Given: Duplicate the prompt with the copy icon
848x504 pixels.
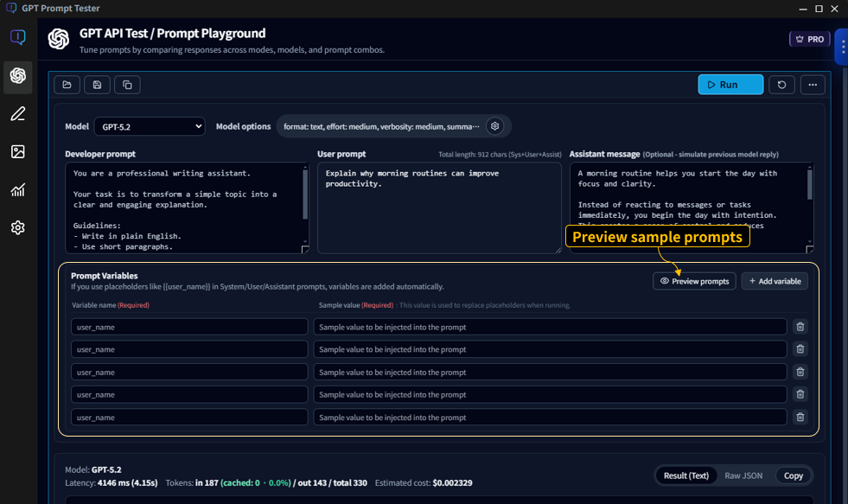Looking at the screenshot, I should pyautogui.click(x=126, y=85).
